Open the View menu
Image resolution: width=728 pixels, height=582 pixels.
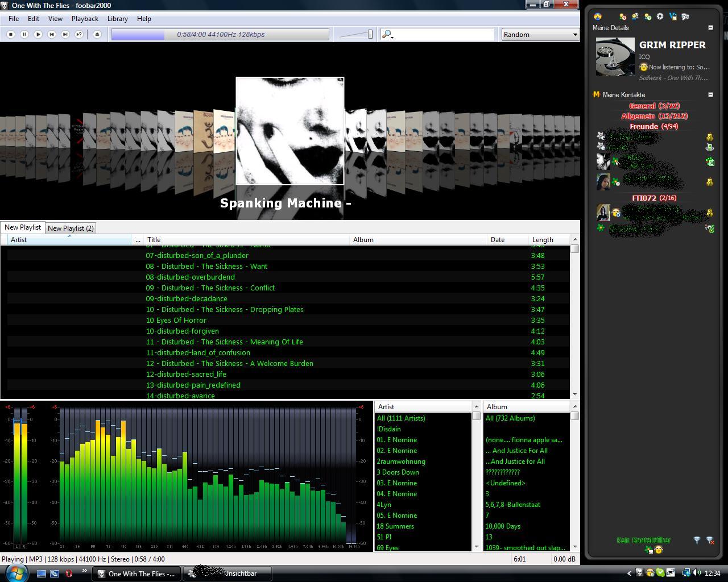click(55, 19)
